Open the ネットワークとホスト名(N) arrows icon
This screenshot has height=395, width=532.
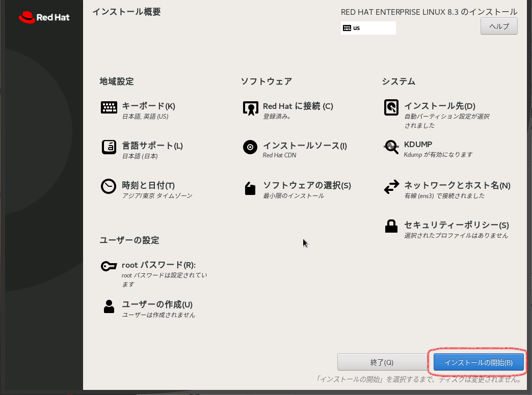click(x=391, y=187)
